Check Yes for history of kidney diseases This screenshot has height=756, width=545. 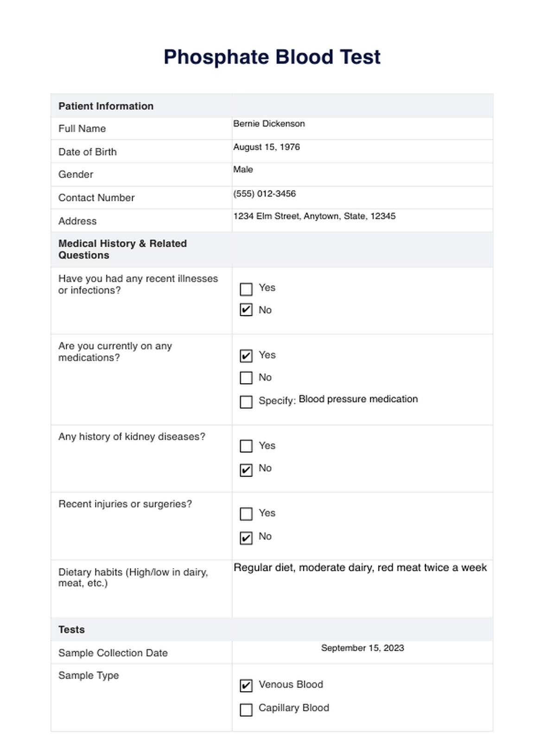[x=246, y=446]
